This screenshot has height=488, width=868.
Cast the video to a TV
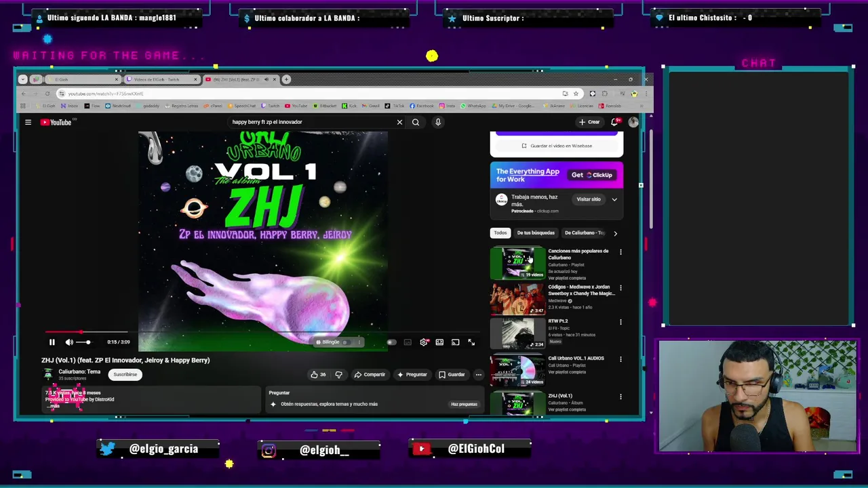(x=455, y=342)
